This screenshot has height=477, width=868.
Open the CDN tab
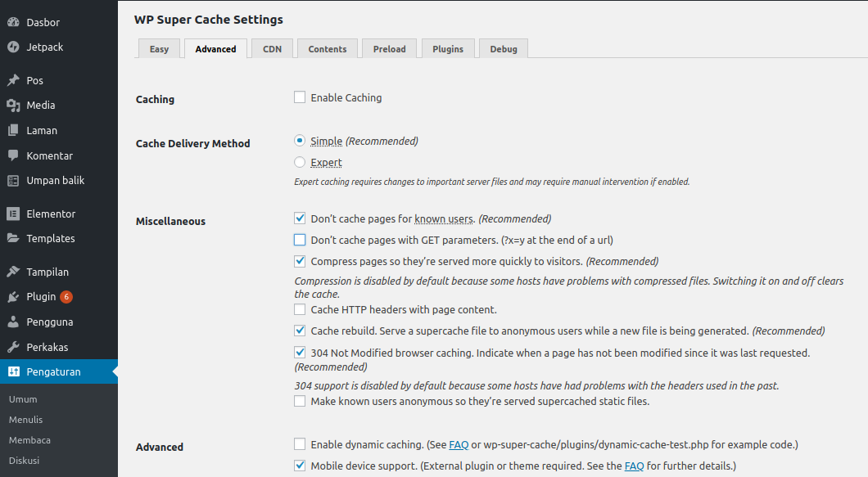[272, 49]
